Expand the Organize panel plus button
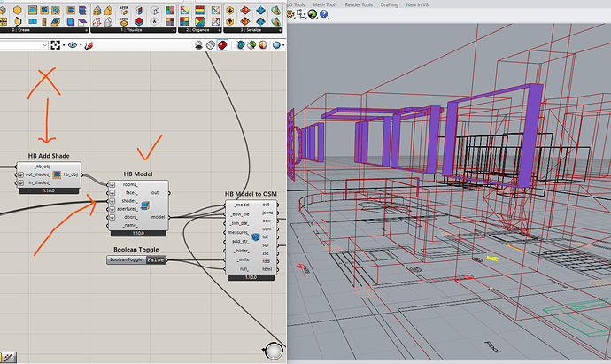 (x=219, y=30)
